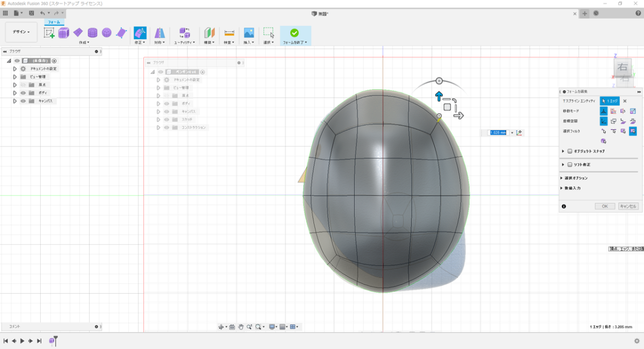
Task: Select the T-spline Face tool
Action: (121, 33)
